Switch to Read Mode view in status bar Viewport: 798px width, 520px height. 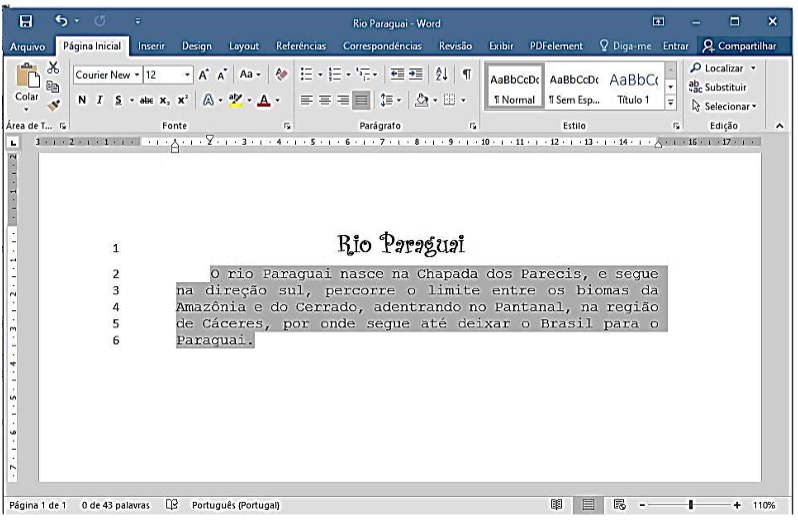(556, 505)
